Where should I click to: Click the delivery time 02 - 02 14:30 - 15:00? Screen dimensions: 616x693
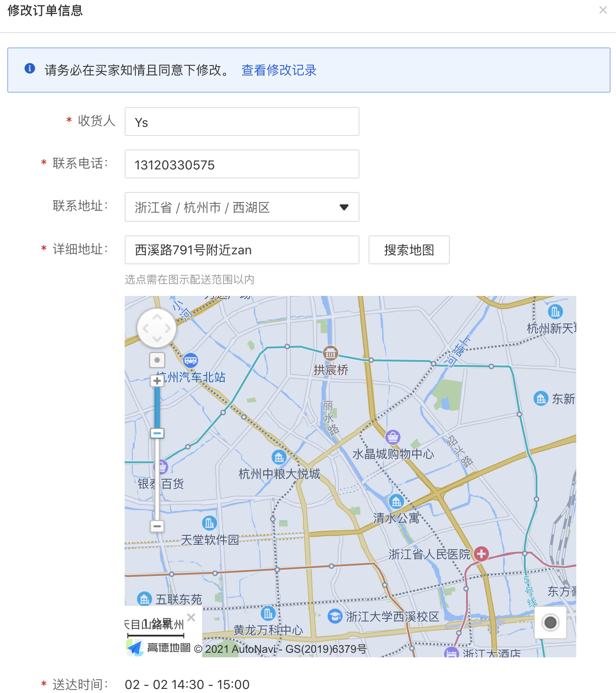[187, 684]
